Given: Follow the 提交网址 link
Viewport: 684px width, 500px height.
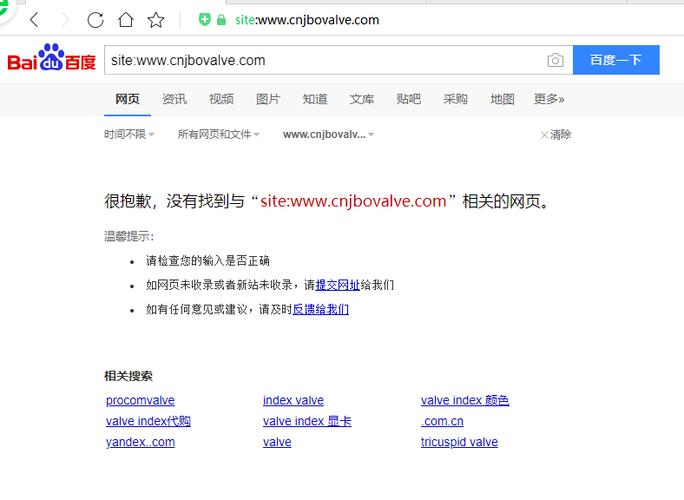Looking at the screenshot, I should coord(338,285).
